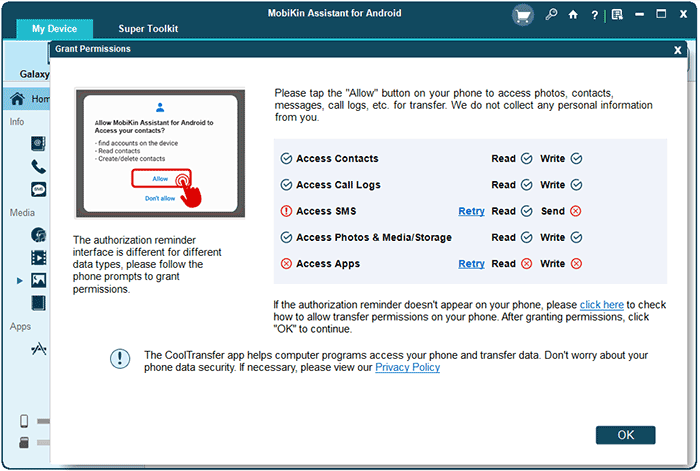Expand the Photos tree arrow
This screenshot has height=471, width=700.
point(19,281)
